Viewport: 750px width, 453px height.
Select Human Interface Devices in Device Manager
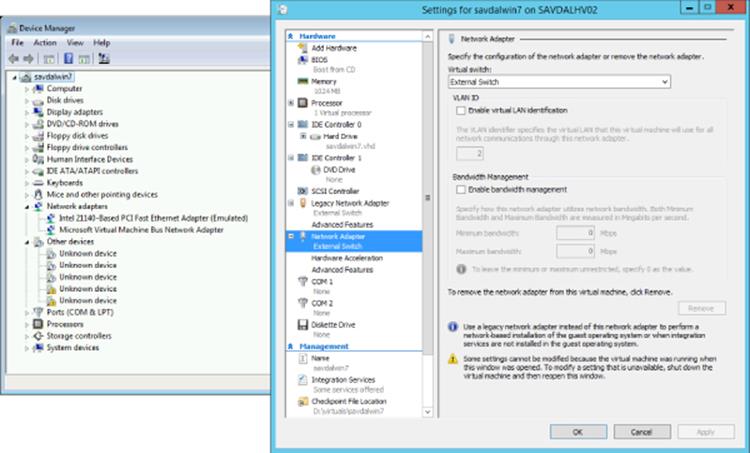pyautogui.click(x=90, y=160)
